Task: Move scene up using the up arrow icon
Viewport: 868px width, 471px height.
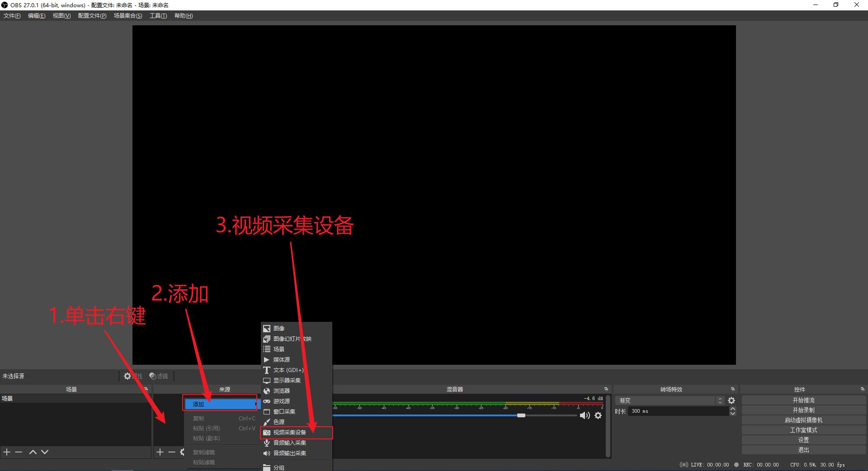Action: (33, 452)
